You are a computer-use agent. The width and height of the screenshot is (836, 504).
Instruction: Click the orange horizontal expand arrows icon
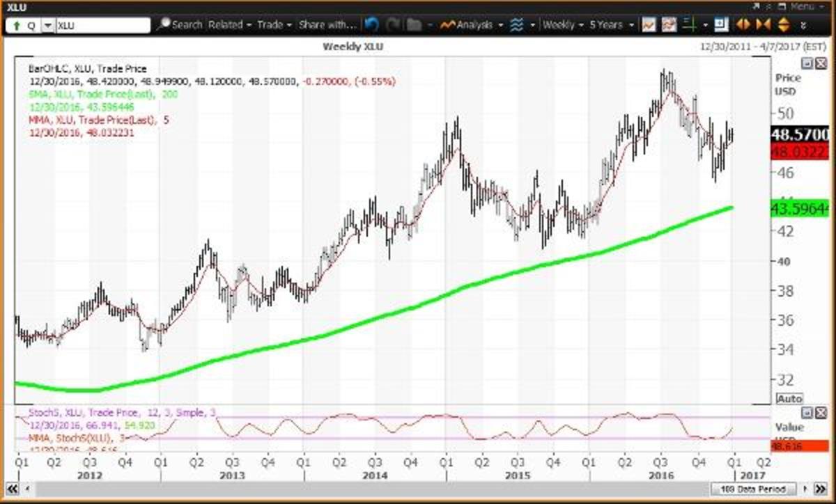[743, 25]
